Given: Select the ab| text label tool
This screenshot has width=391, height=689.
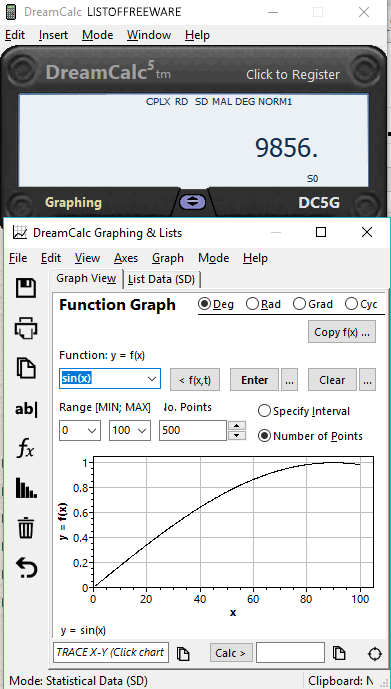Looking at the screenshot, I should 26,409.
